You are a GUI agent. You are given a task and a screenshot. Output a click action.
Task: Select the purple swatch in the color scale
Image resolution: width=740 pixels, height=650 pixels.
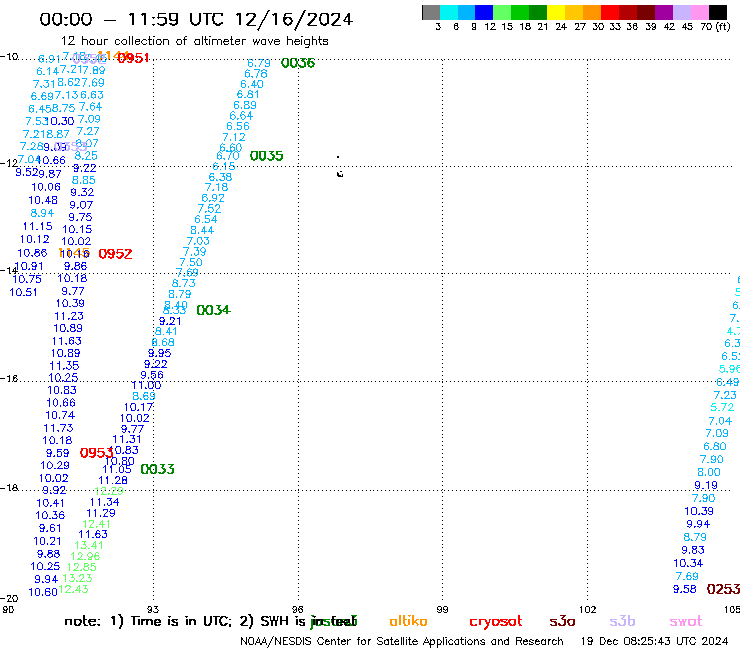tap(663, 12)
